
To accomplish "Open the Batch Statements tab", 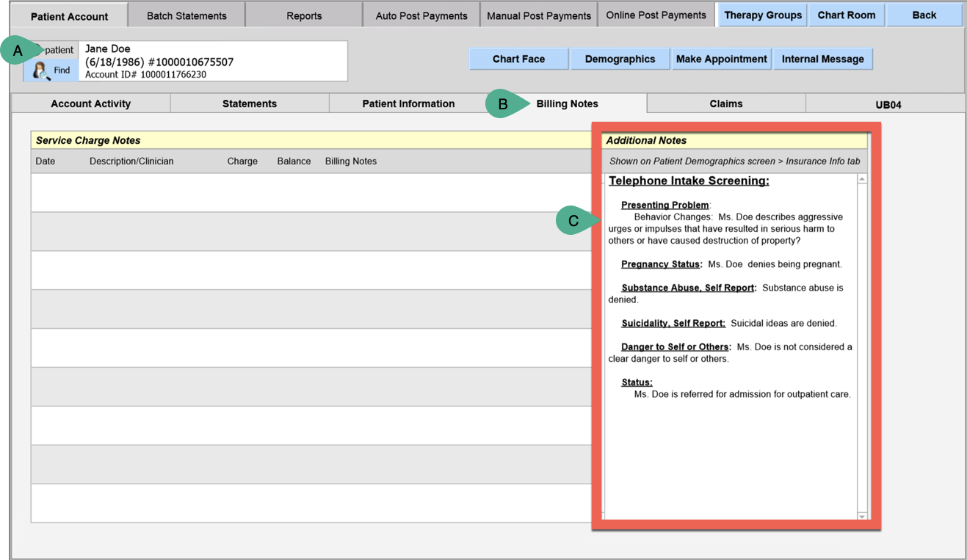I will [186, 15].
